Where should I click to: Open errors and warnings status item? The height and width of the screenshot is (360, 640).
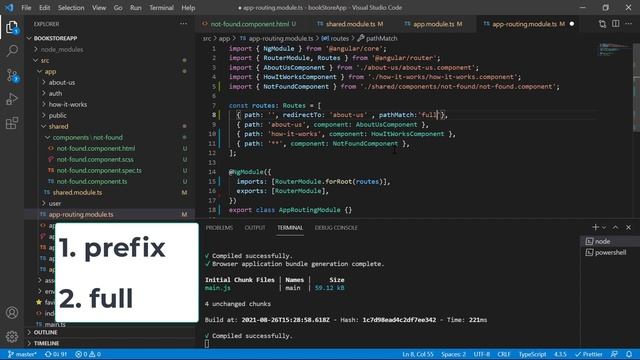(88, 354)
